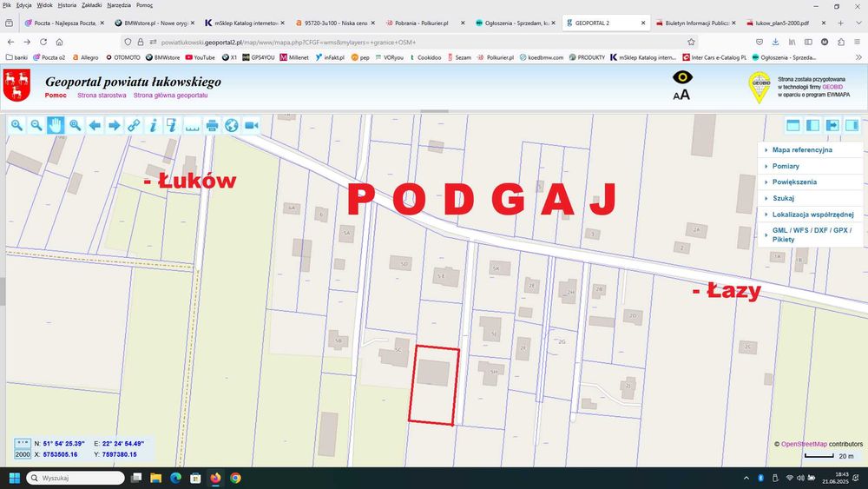The width and height of the screenshot is (868, 489).
Task: Open the OpenStreetMap attribution link
Action: (804, 444)
